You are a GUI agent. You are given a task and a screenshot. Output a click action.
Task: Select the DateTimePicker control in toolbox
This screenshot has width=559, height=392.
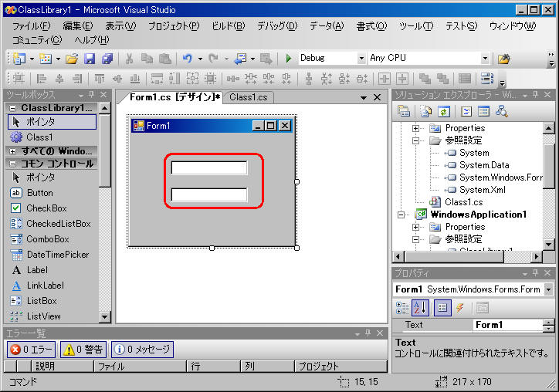pos(57,255)
